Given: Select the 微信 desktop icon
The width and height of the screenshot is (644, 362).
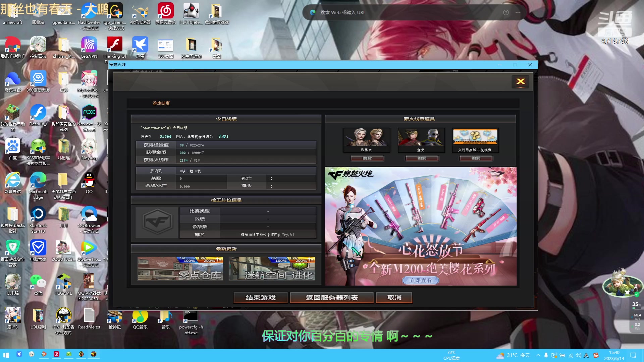Looking at the screenshot, I should [38, 285].
